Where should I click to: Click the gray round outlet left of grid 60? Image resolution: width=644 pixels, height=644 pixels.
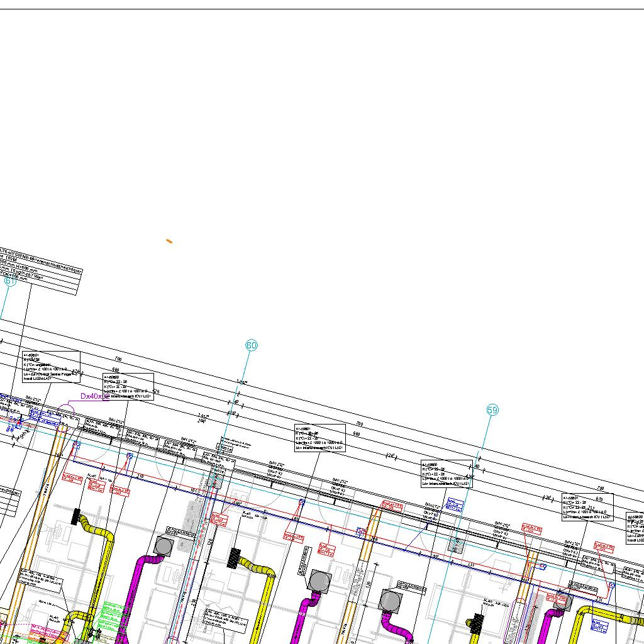(164, 547)
